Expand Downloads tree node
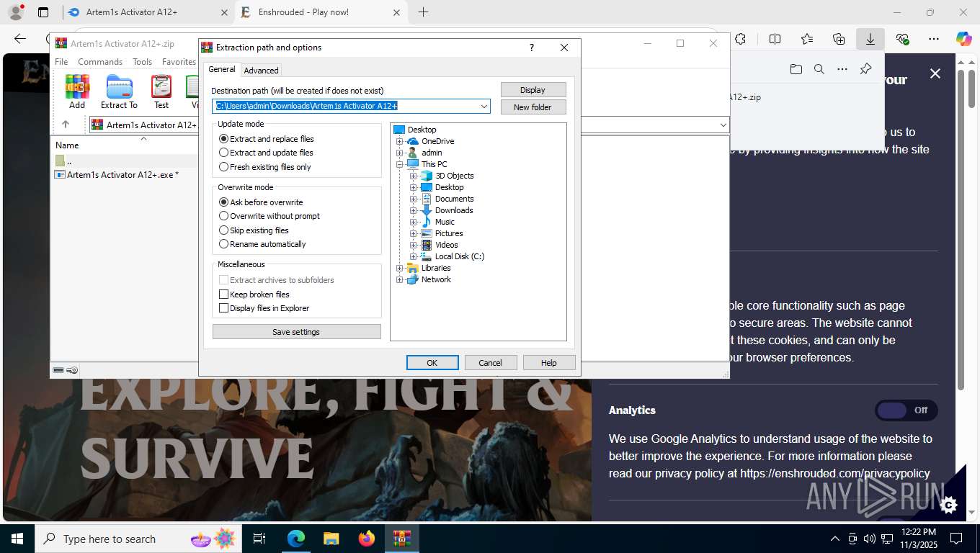980x553 pixels. (x=413, y=210)
